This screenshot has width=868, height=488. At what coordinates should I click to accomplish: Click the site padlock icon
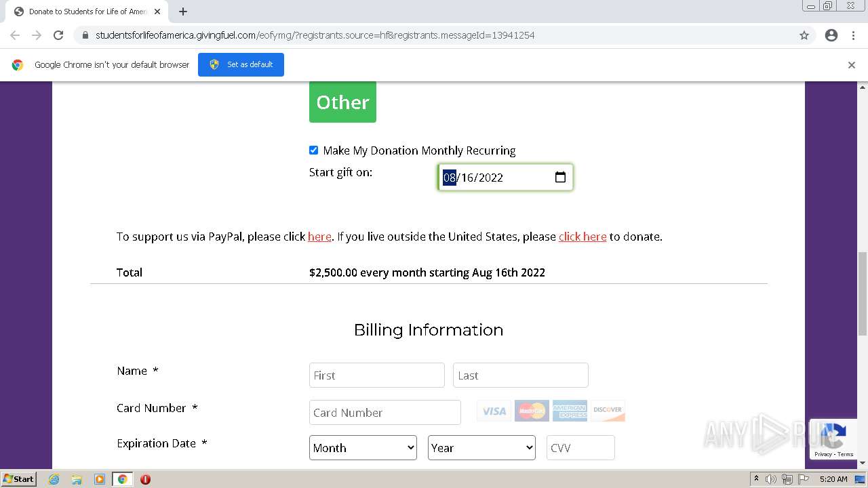point(85,35)
